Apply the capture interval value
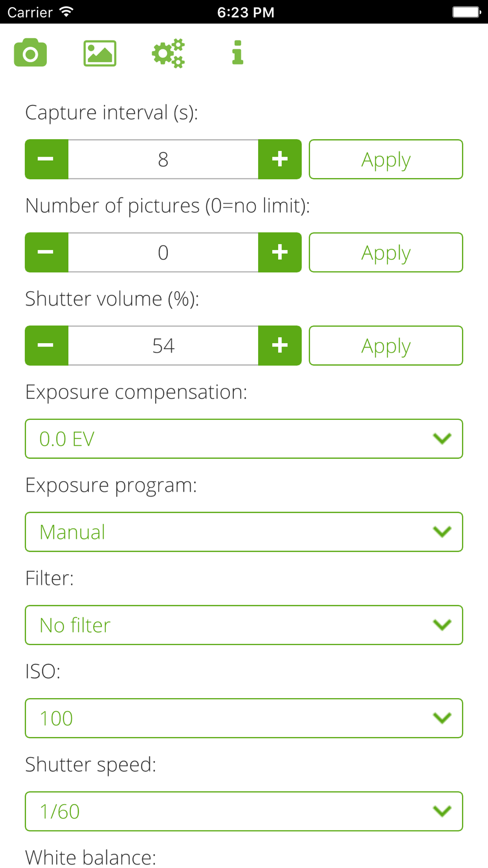Screen dimensions: 488x868 (386, 159)
